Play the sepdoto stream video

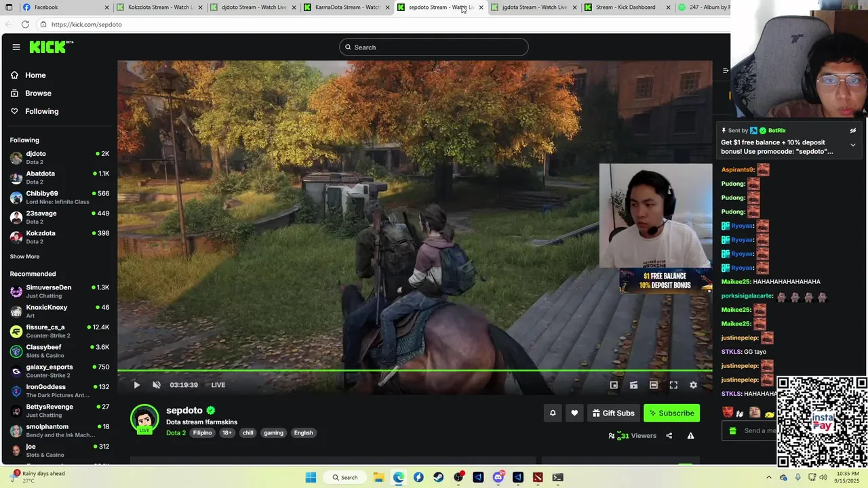tap(136, 385)
